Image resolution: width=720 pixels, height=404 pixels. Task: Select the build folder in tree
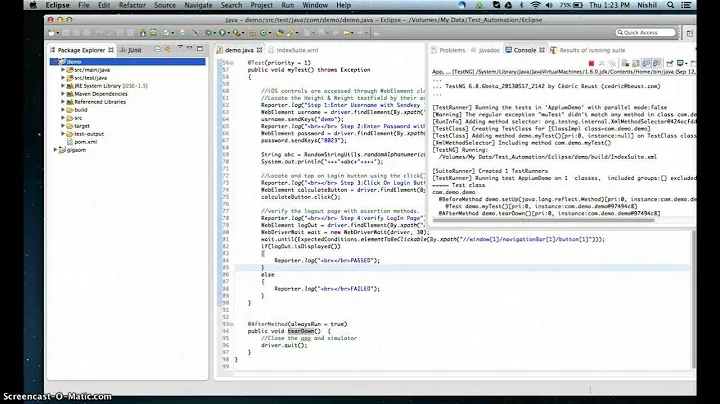(x=80, y=110)
